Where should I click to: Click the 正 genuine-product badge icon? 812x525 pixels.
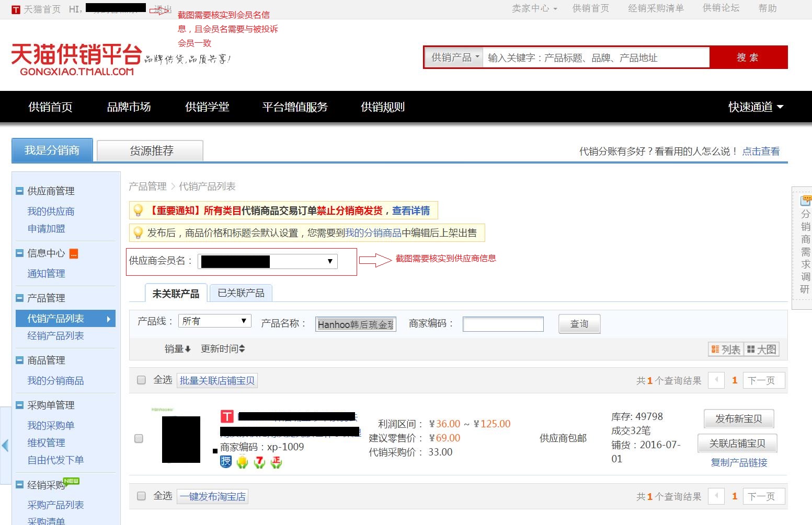[x=276, y=462]
